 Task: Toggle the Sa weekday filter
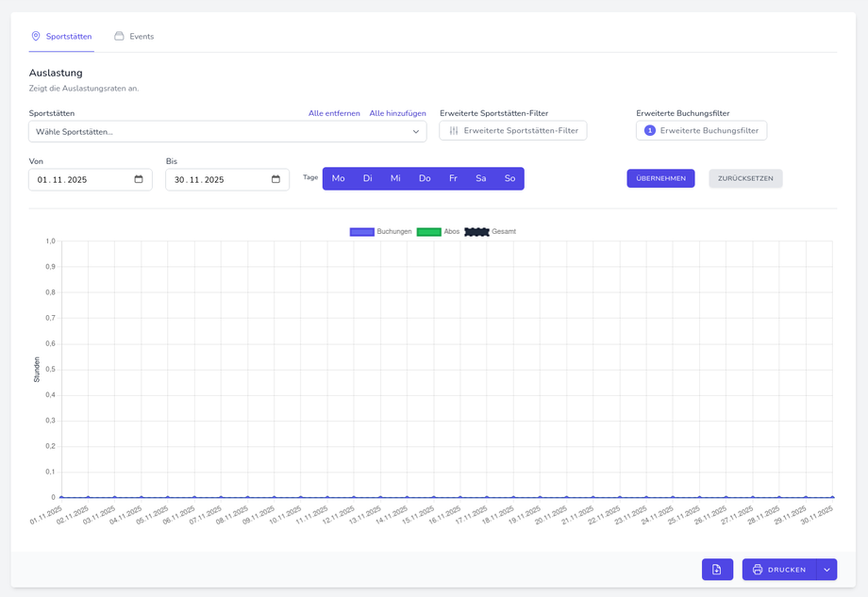[481, 178]
